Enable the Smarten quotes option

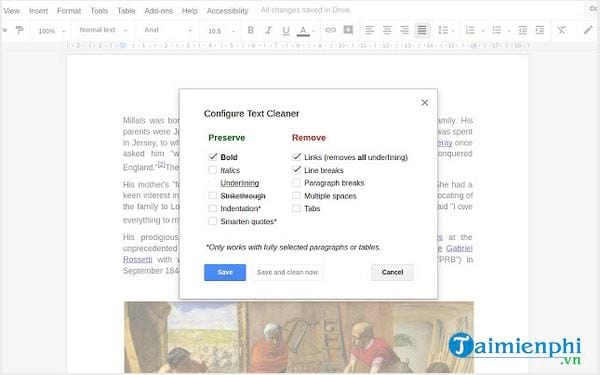click(212, 221)
